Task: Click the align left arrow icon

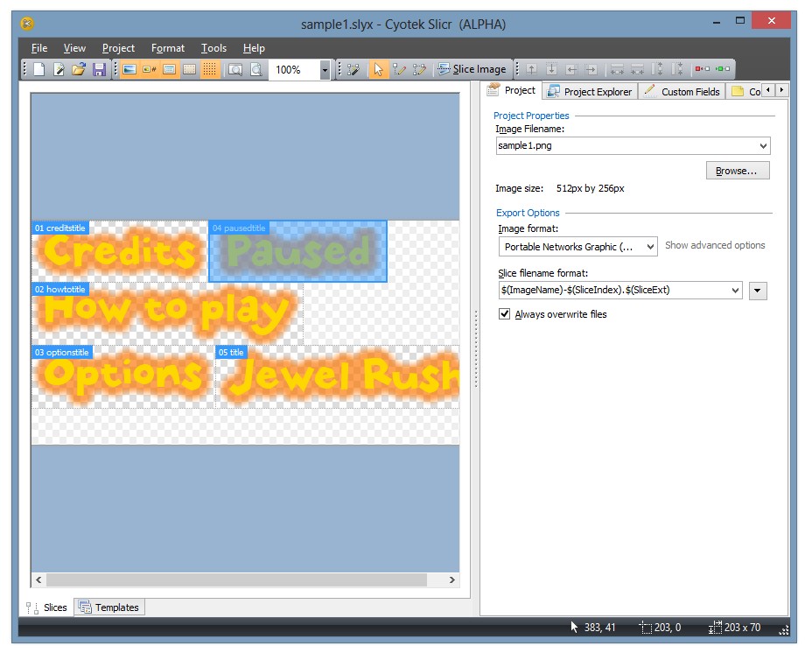Action: (571, 69)
